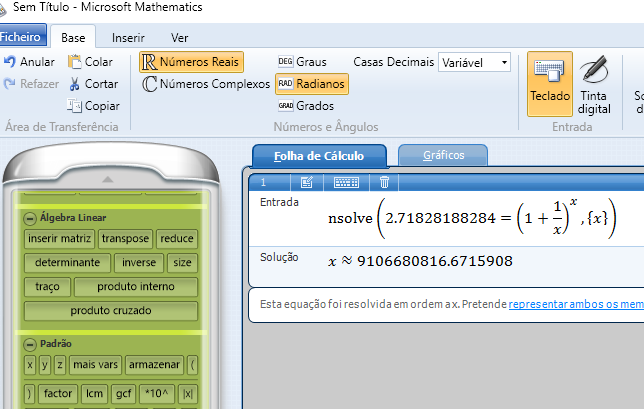The height and width of the screenshot is (409, 644).
Task: Click the factor button
Action: pos(58,394)
